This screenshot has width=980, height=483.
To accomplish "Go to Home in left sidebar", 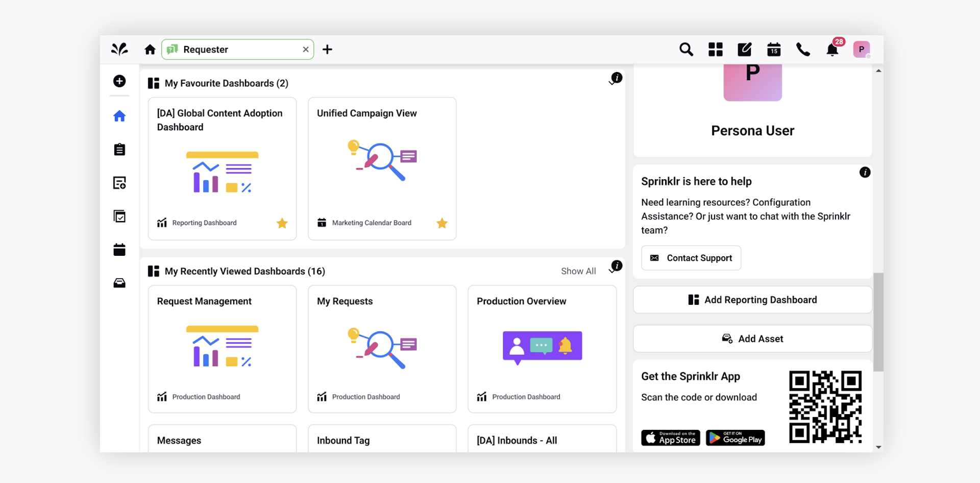I will [119, 116].
